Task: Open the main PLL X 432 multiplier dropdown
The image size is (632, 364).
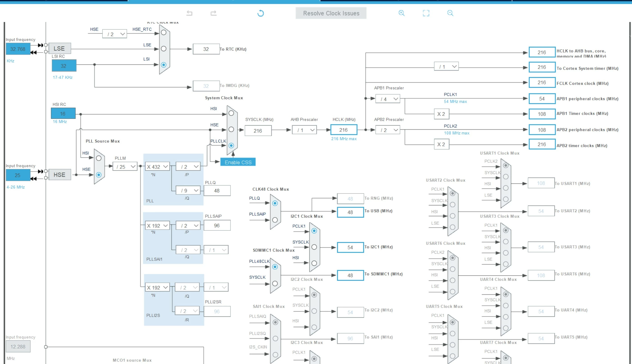Action: click(158, 167)
